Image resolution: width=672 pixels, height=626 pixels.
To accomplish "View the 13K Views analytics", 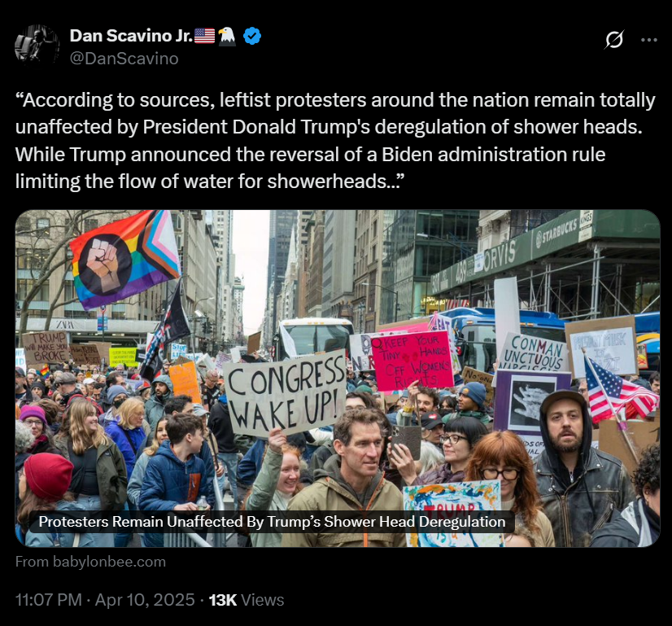I will tap(247, 600).
